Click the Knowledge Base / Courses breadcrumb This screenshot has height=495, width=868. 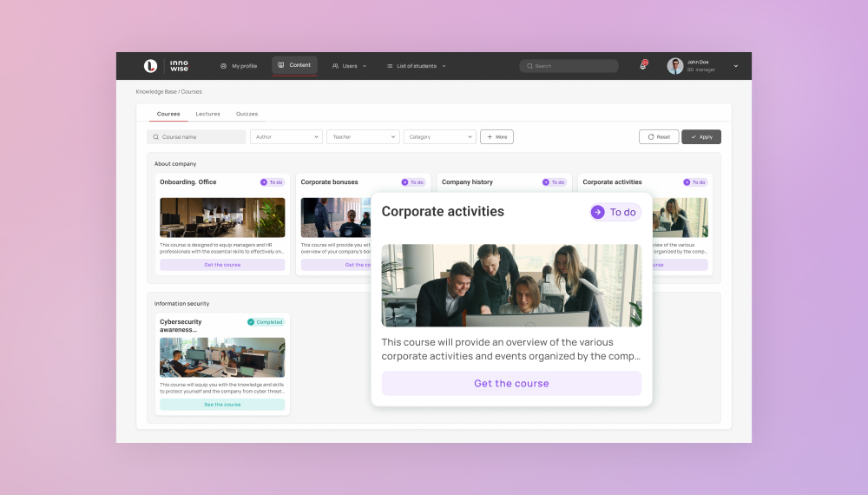pos(169,92)
